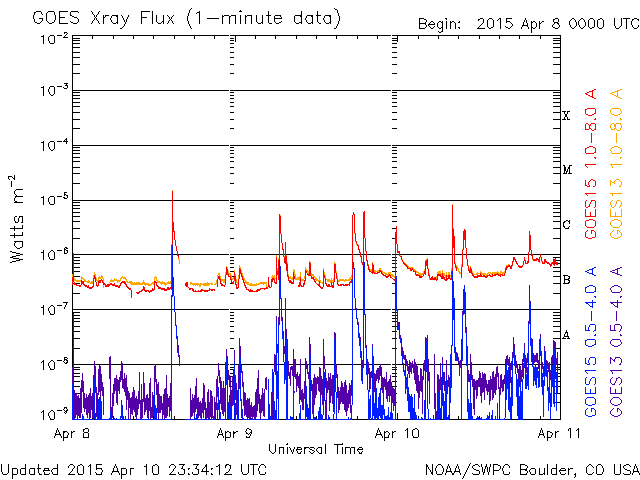Select the purple GOES13 0.5-4.0 A legend

tap(616, 342)
